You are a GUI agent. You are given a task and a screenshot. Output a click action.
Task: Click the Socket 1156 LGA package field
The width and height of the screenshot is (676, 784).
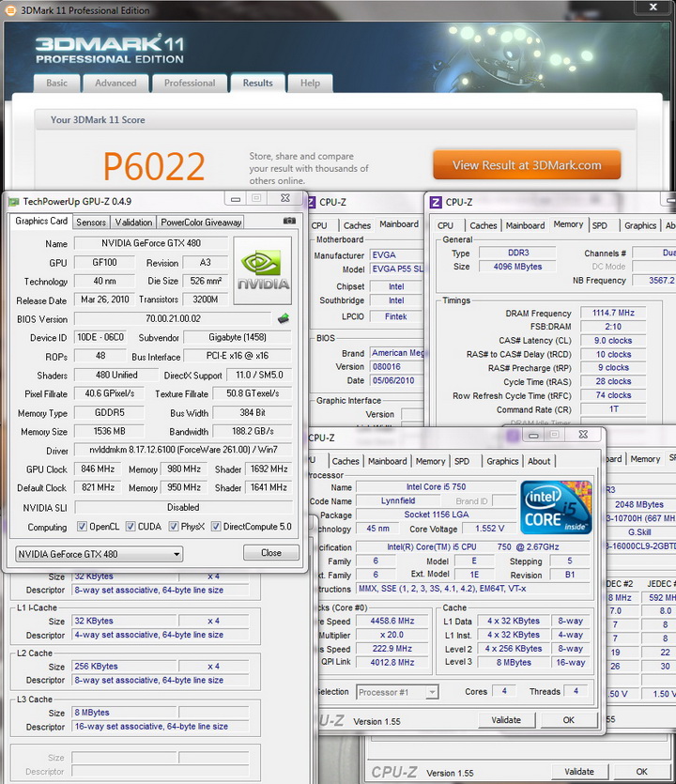click(436, 515)
